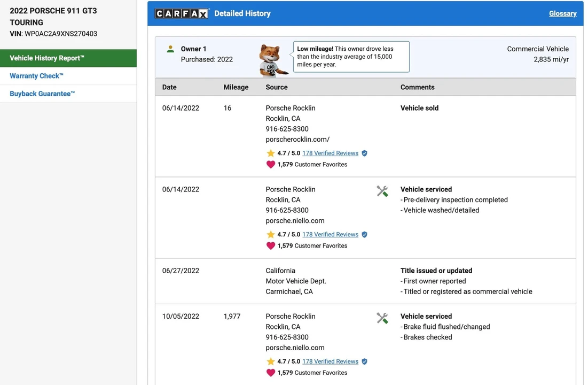
Task: Click 'Motor Vehicle Dept.' source text
Action: (x=296, y=281)
